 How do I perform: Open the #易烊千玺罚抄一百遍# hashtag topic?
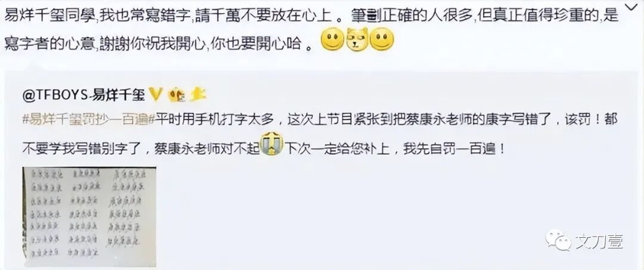88,121
